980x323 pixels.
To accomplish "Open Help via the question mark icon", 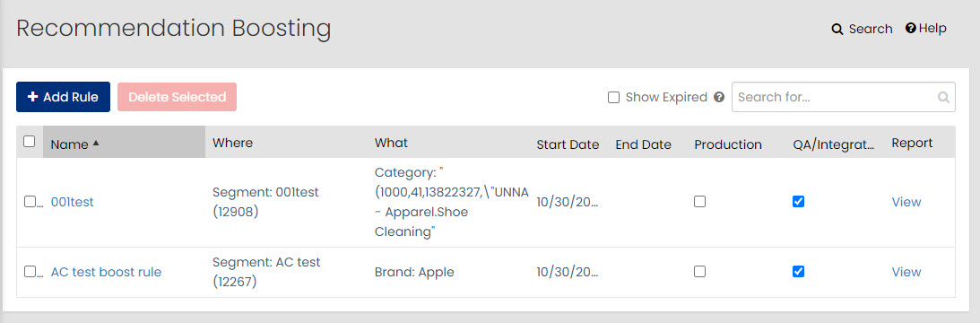I will click(x=911, y=28).
